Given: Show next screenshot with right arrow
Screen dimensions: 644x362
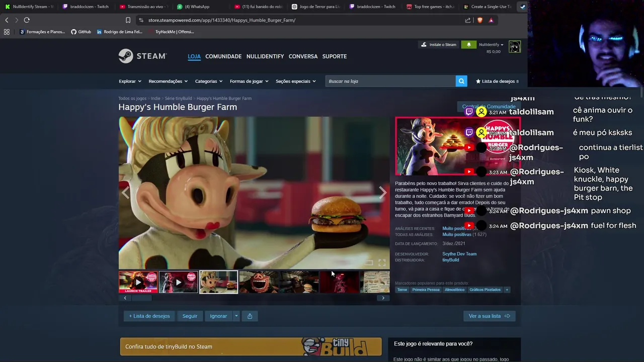Looking at the screenshot, I should (x=383, y=193).
